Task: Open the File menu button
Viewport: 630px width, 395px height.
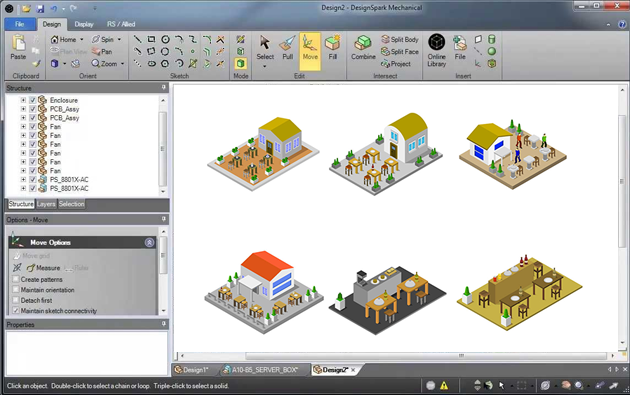Action: point(20,24)
